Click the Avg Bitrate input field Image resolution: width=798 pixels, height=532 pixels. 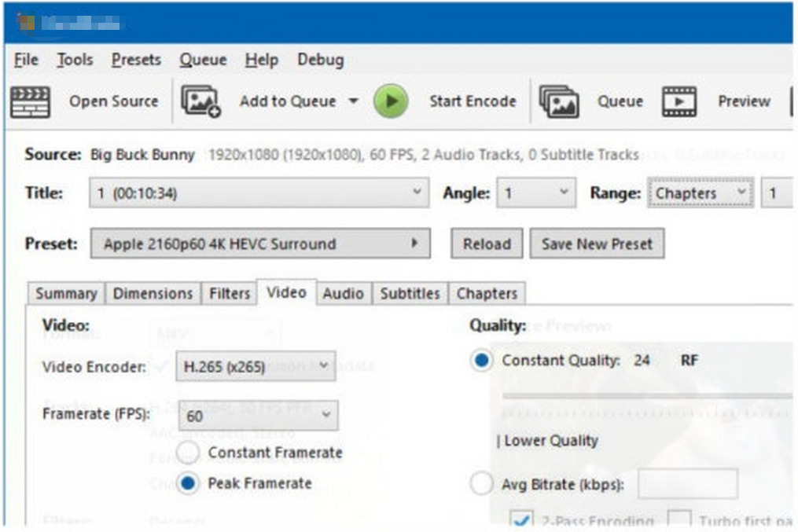(687, 484)
